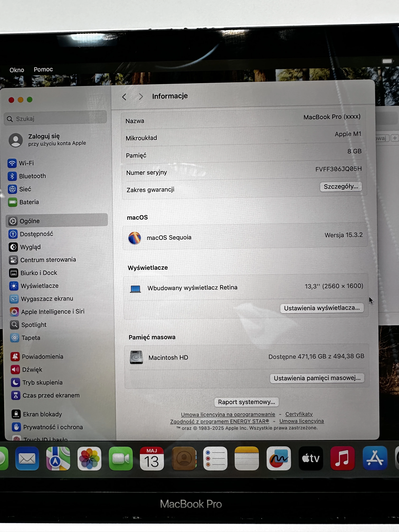
Task: Click Raport systemowy button
Action: pyautogui.click(x=246, y=402)
